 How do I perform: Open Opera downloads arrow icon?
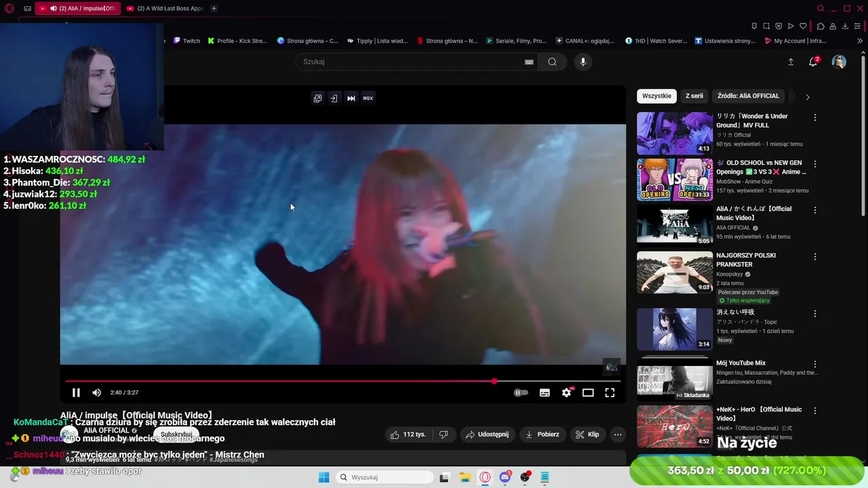845,26
